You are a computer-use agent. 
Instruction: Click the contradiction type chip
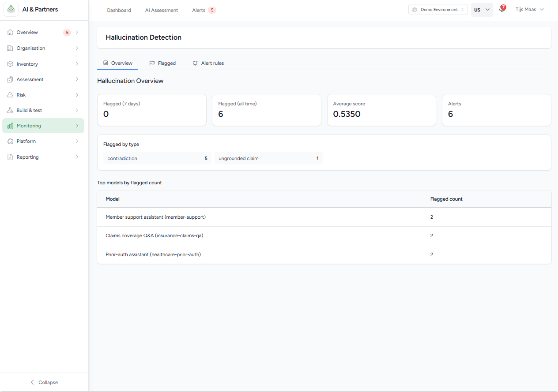[158, 158]
